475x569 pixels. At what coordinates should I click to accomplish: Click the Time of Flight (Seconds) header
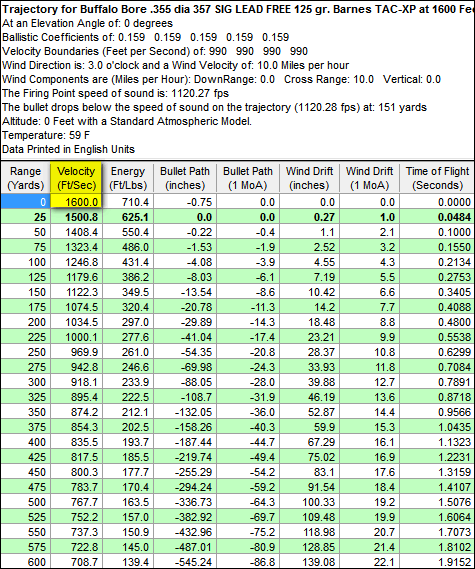click(x=437, y=178)
